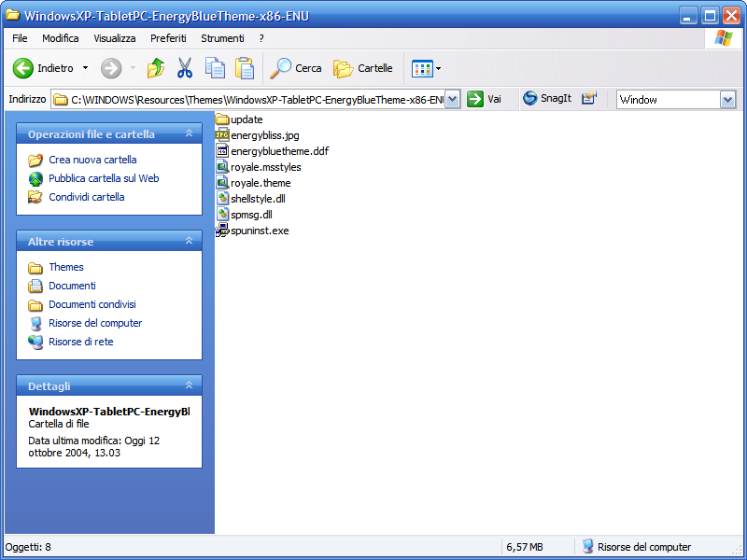
Task: Select the spmsg.dll file icon
Action: (222, 215)
